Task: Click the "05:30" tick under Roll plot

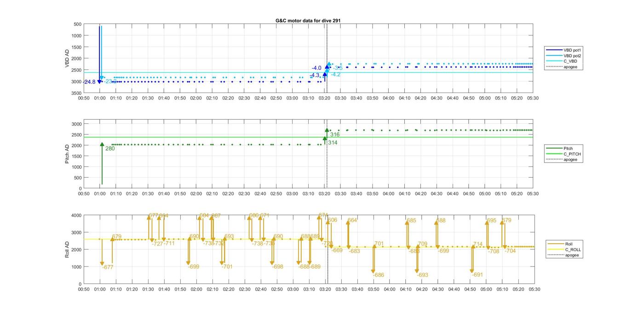Action: click(534, 289)
